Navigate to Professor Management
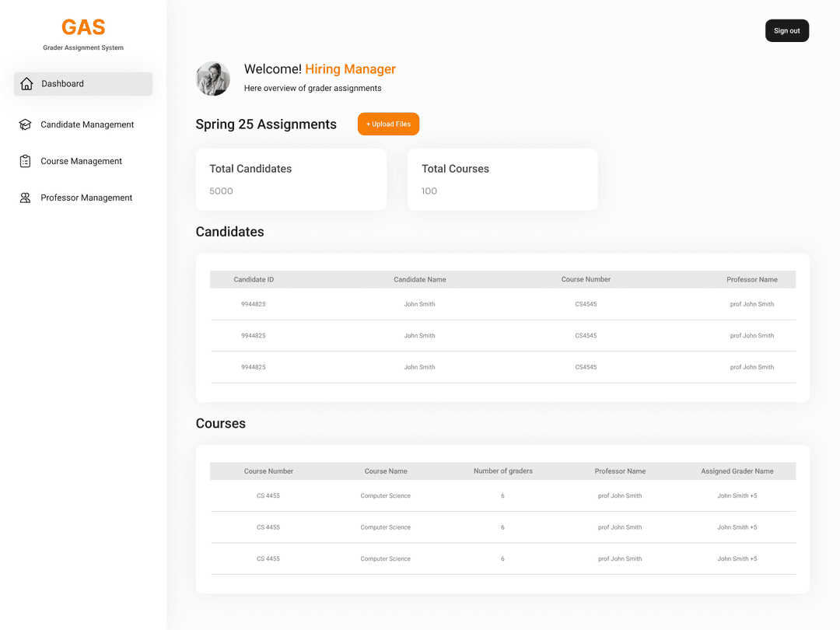840x630 pixels. [86, 198]
